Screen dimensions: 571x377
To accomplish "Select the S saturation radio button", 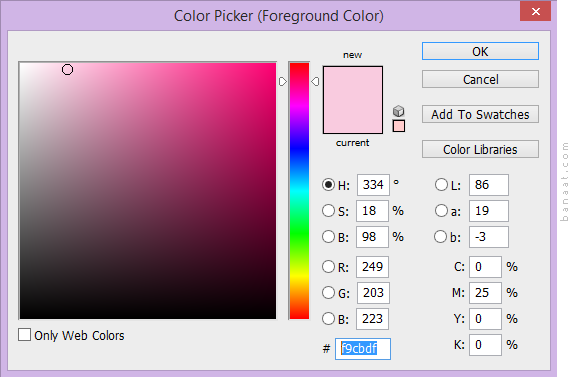I will pos(328,211).
